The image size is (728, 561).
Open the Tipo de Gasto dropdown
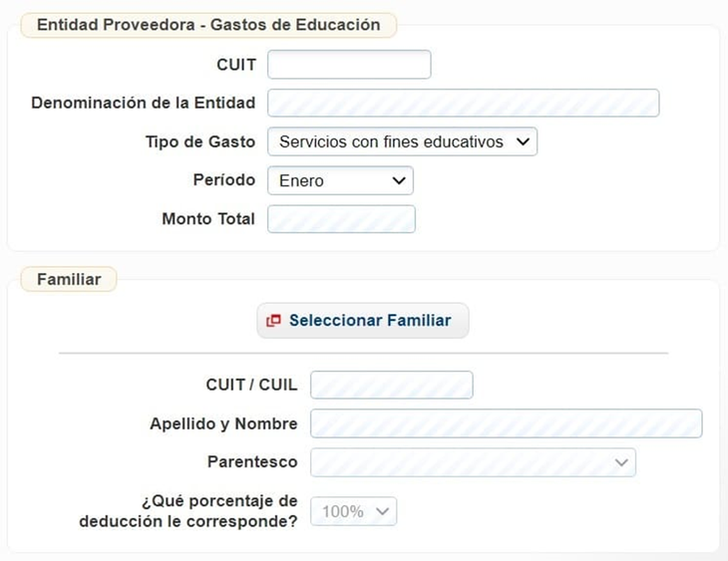(402, 141)
